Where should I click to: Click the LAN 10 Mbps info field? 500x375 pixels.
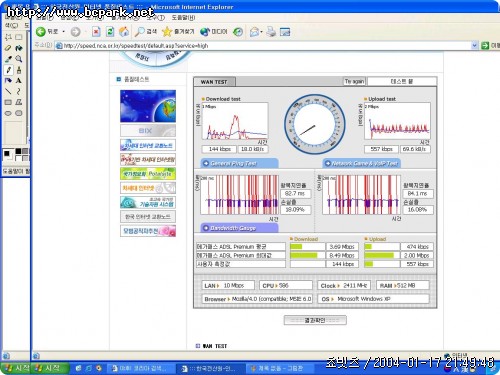[228, 285]
